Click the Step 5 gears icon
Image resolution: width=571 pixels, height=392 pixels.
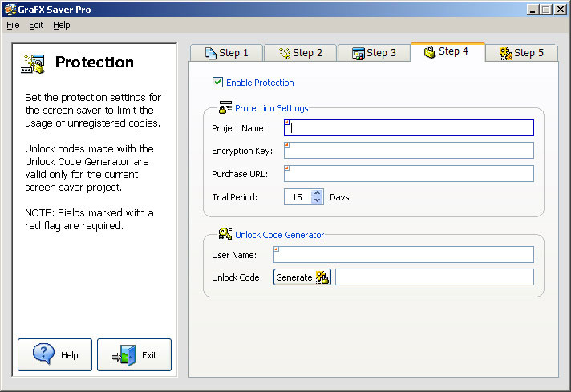(506, 54)
